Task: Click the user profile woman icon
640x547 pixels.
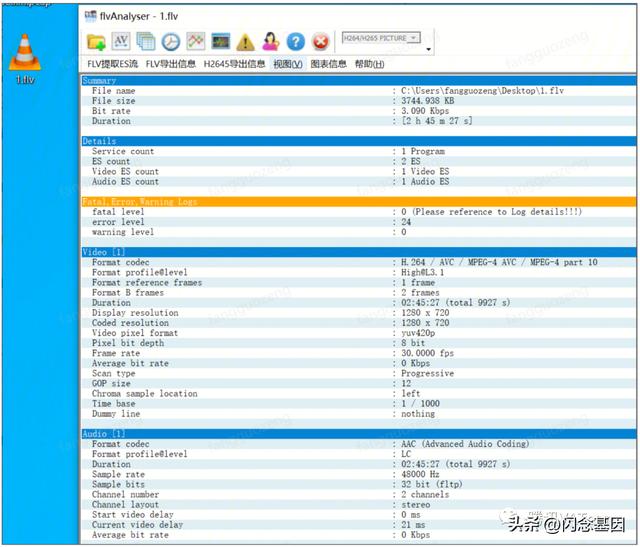Action: [x=271, y=41]
